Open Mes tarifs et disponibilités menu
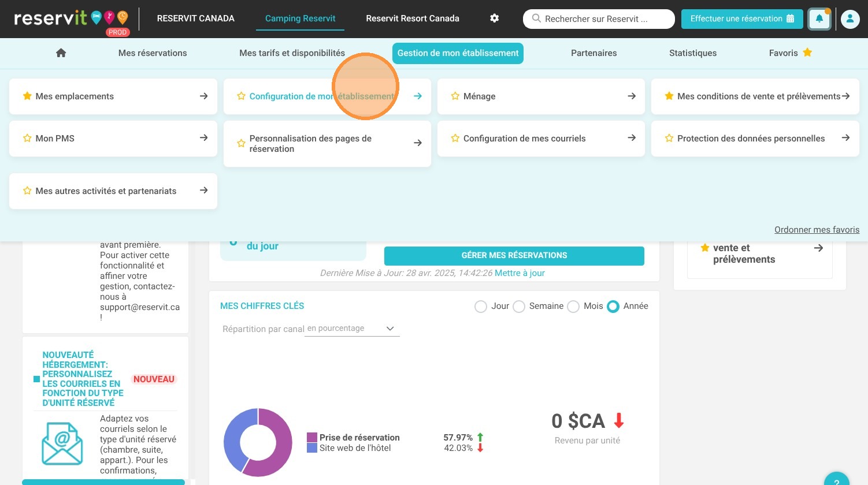The image size is (868, 485). coord(292,53)
